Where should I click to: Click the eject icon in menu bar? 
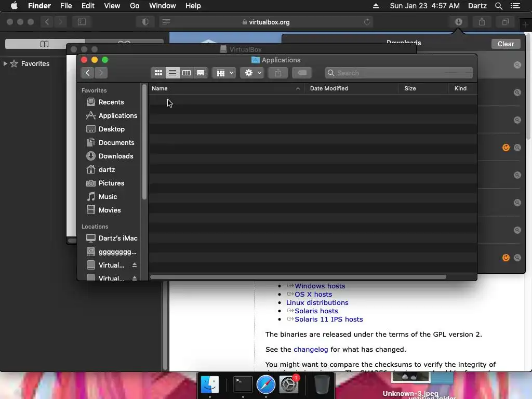click(376, 6)
